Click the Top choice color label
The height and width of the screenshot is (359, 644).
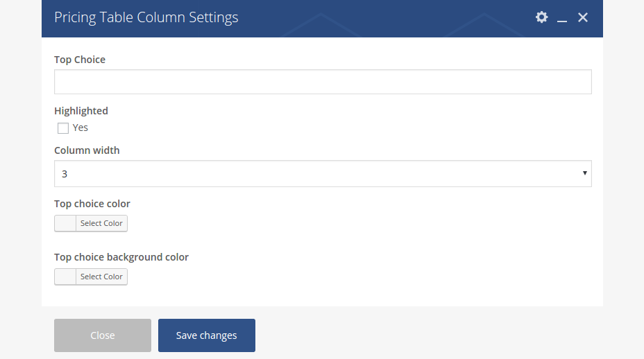coord(92,204)
